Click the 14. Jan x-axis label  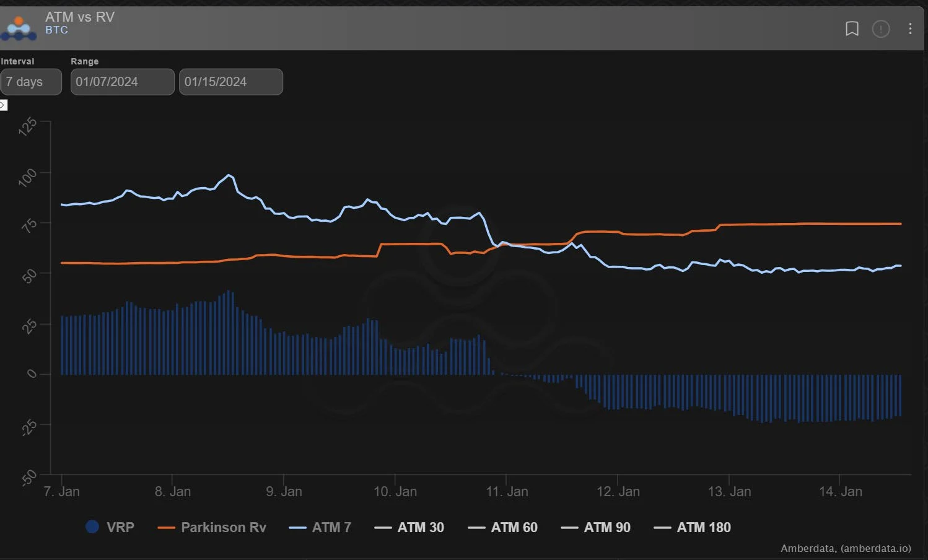point(840,492)
